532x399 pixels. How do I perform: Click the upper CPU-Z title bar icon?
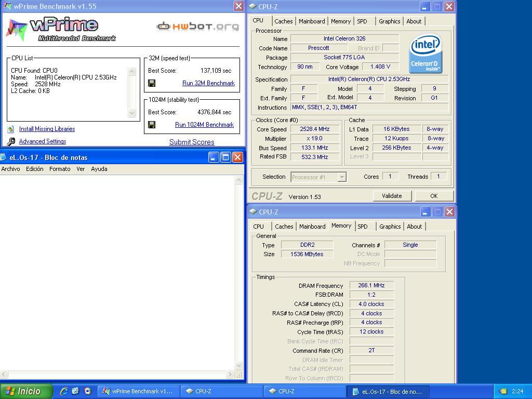pos(253,6)
